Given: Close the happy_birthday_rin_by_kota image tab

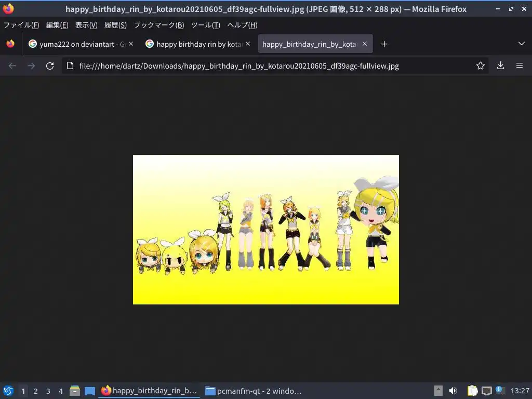Looking at the screenshot, I should [365, 44].
